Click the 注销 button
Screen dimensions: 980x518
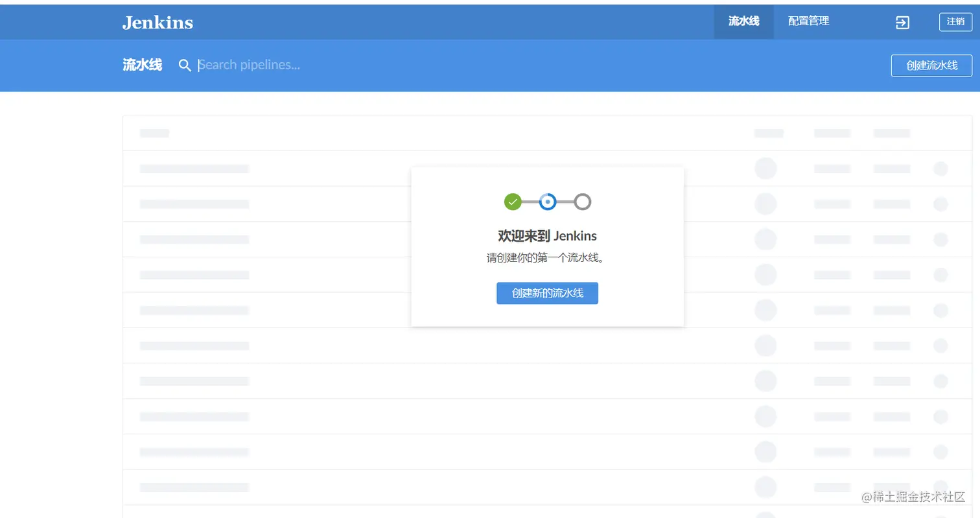955,22
